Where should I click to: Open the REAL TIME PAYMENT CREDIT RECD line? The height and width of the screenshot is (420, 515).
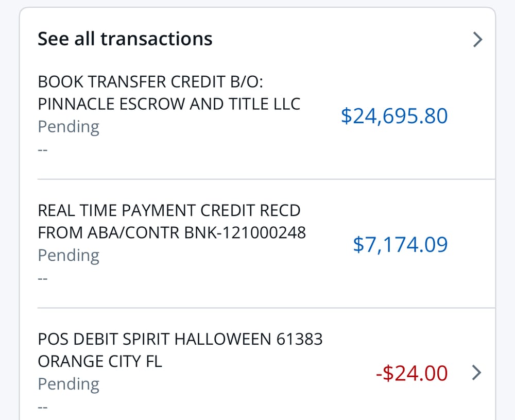[x=169, y=210]
